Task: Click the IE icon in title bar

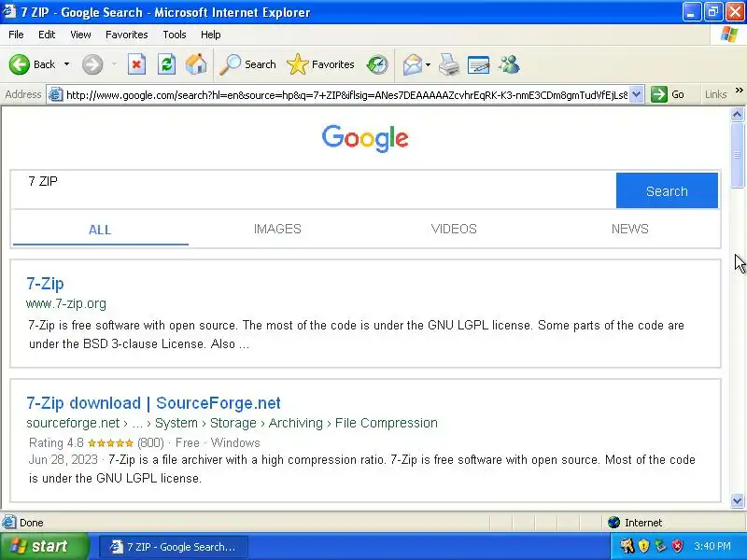Action: [9, 11]
